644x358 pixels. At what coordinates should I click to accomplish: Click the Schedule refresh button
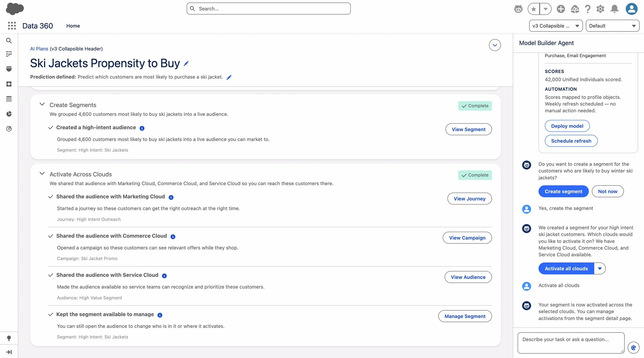571,141
